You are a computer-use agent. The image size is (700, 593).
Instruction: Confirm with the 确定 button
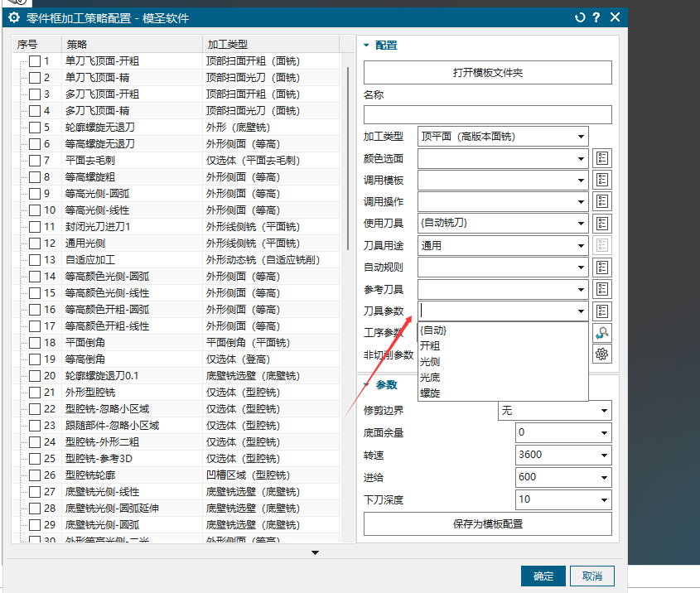tap(543, 576)
